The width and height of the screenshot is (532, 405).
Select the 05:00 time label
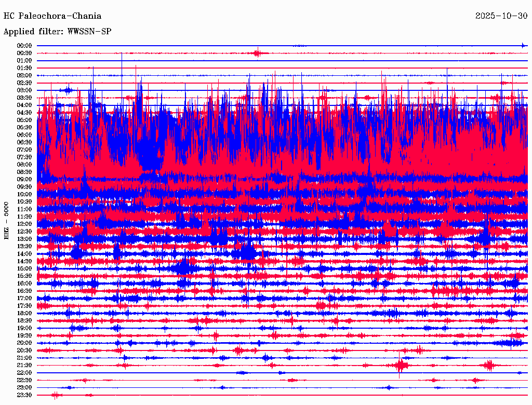[24, 120]
